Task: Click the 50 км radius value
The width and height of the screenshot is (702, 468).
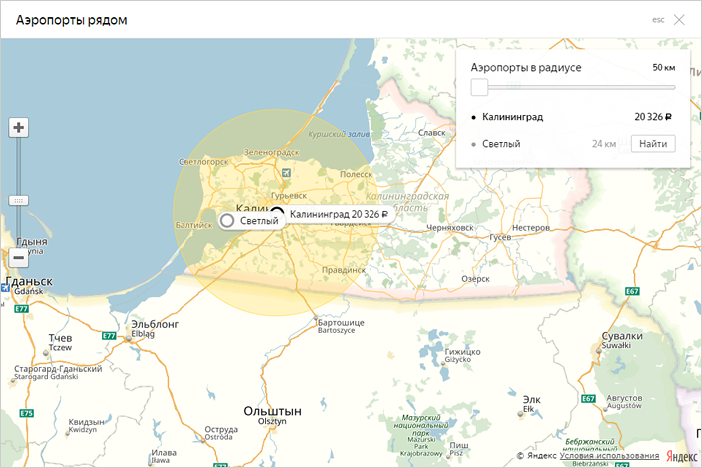Action: tap(663, 68)
